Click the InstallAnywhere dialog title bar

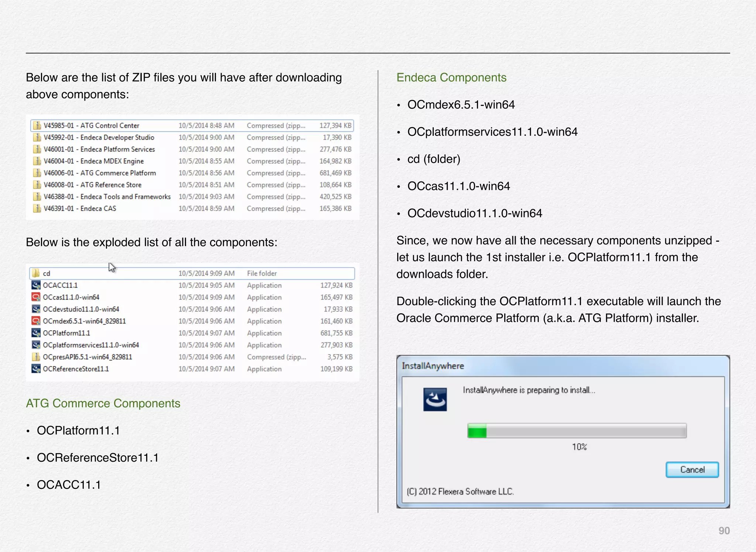(563, 366)
